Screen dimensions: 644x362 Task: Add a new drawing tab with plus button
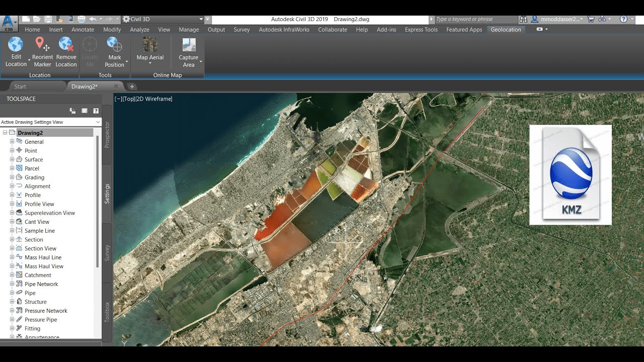(x=132, y=86)
